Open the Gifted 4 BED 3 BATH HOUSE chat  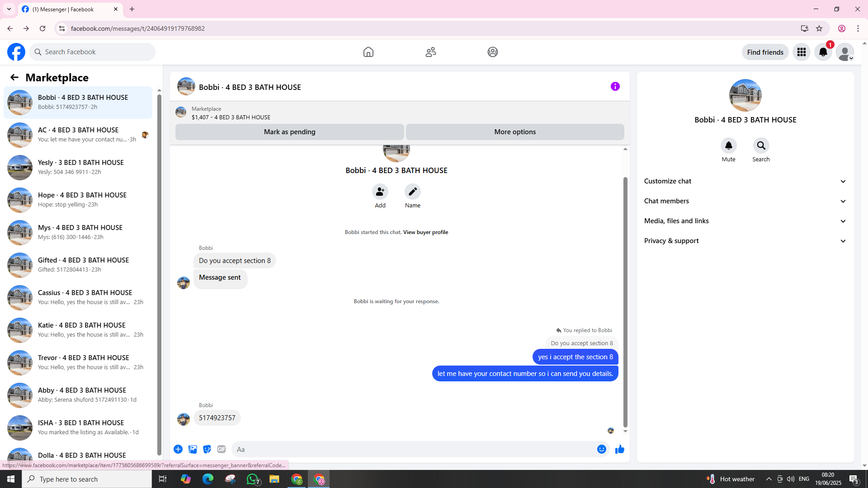click(78, 265)
